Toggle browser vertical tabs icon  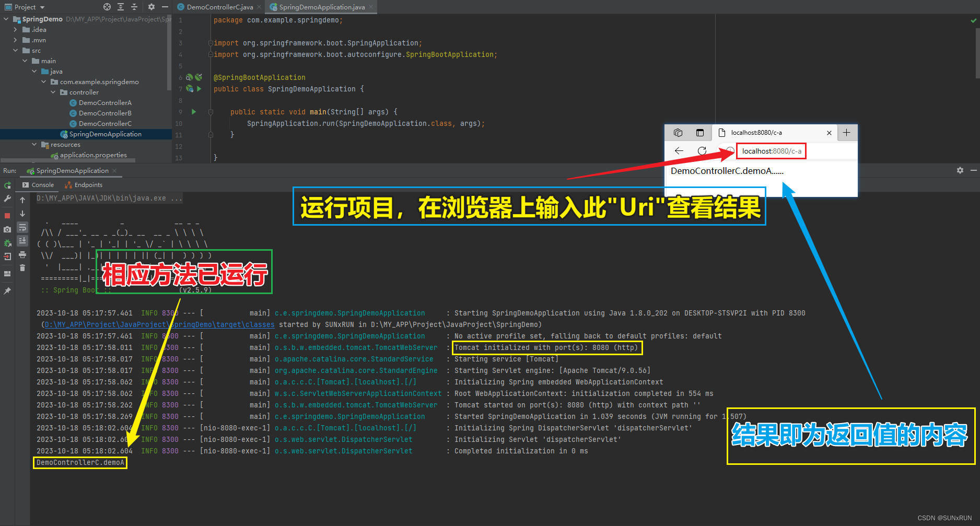[700, 133]
